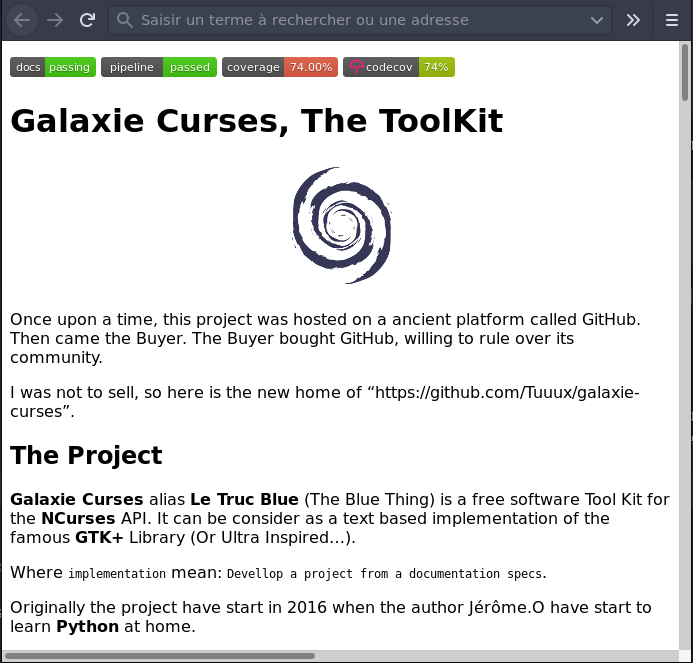Focus the search or address input field

360,20
